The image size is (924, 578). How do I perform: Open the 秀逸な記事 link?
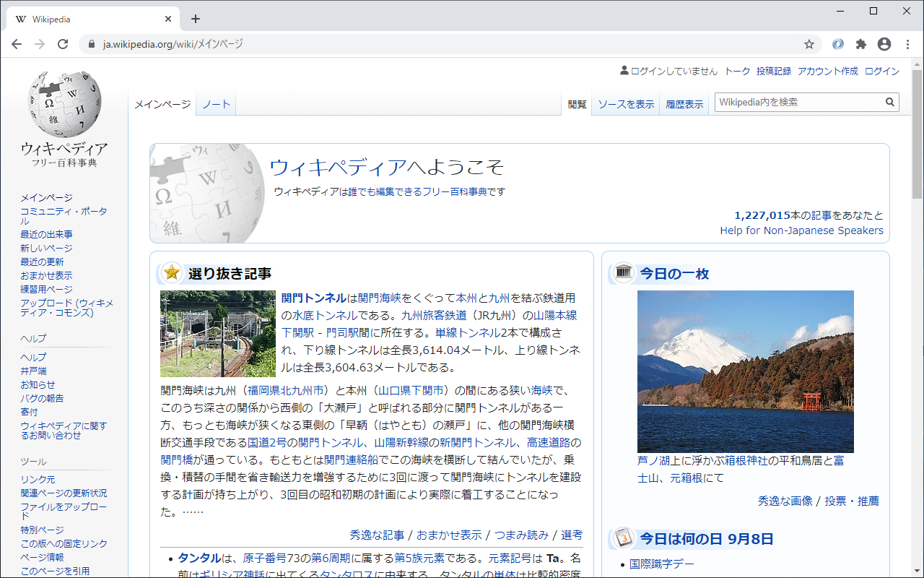point(377,535)
